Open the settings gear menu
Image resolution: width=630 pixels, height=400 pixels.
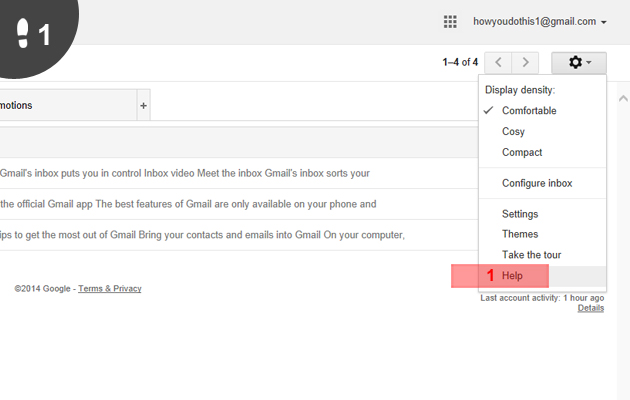point(579,63)
